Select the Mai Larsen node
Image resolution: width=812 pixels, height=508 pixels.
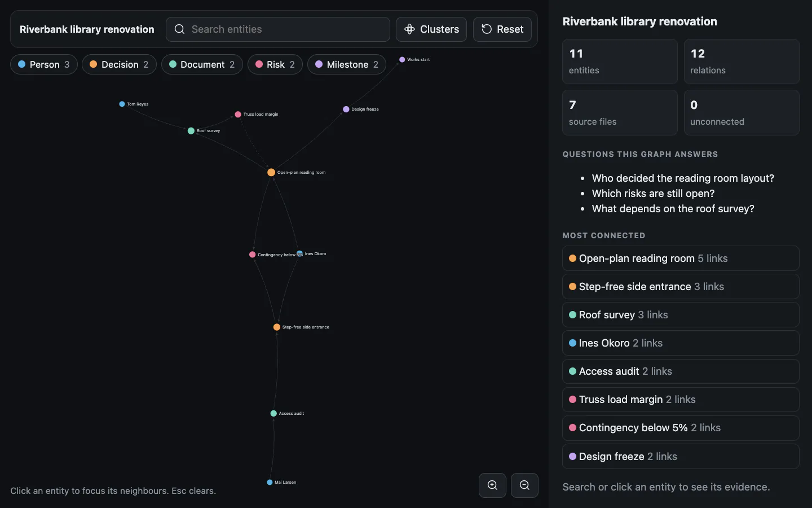(270, 483)
